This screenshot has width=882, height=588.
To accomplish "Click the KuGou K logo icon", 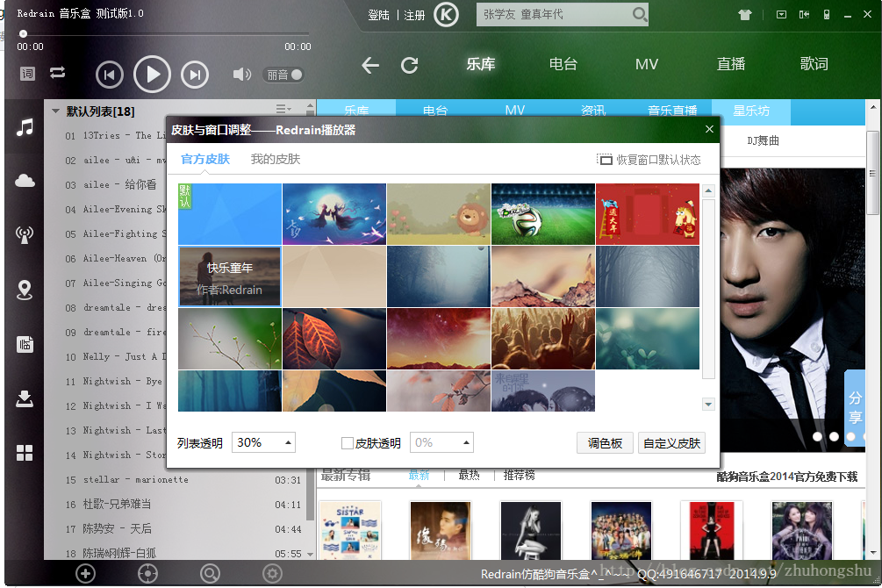I will click(446, 15).
